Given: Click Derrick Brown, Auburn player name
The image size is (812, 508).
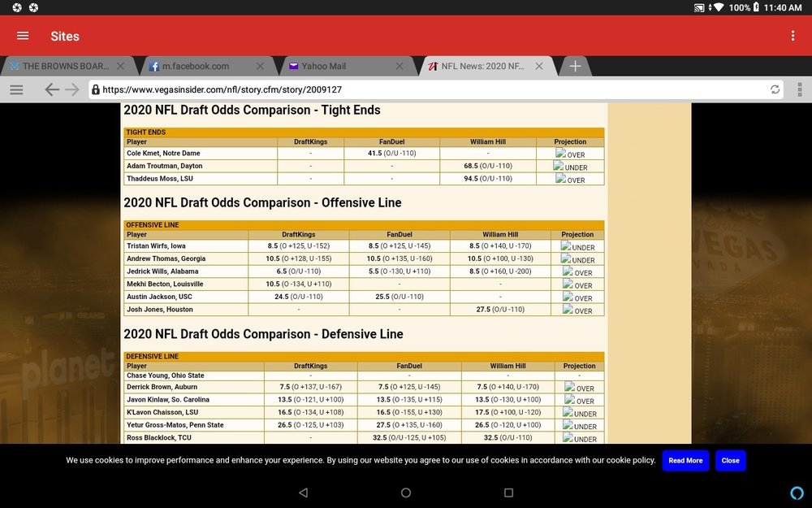Looking at the screenshot, I should 162,387.
